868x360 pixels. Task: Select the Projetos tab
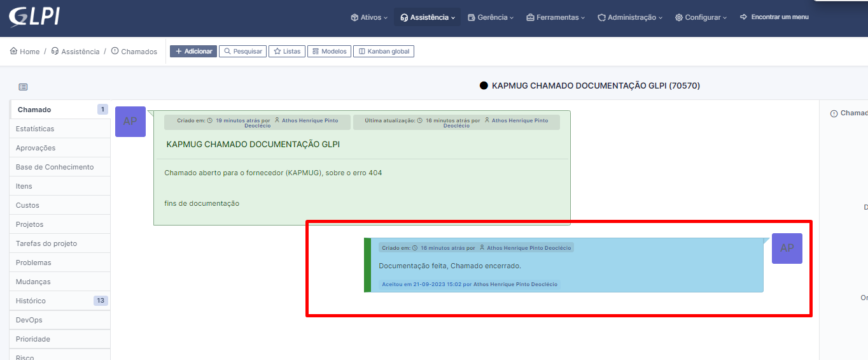60,224
